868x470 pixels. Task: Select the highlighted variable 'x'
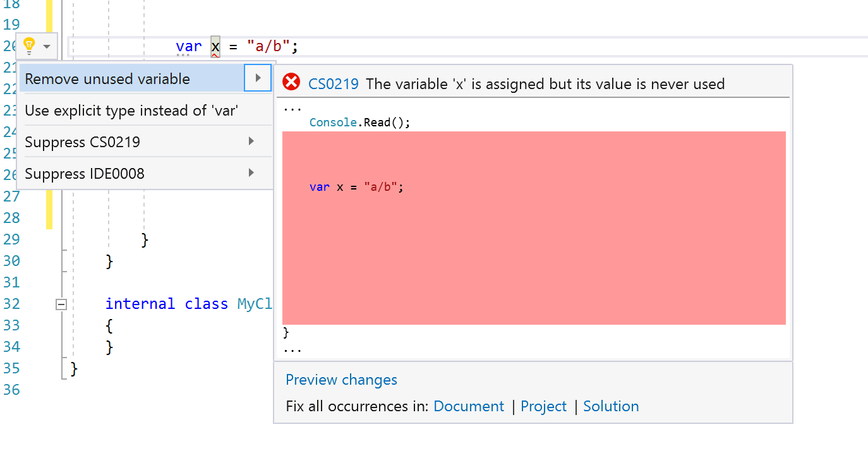point(215,45)
